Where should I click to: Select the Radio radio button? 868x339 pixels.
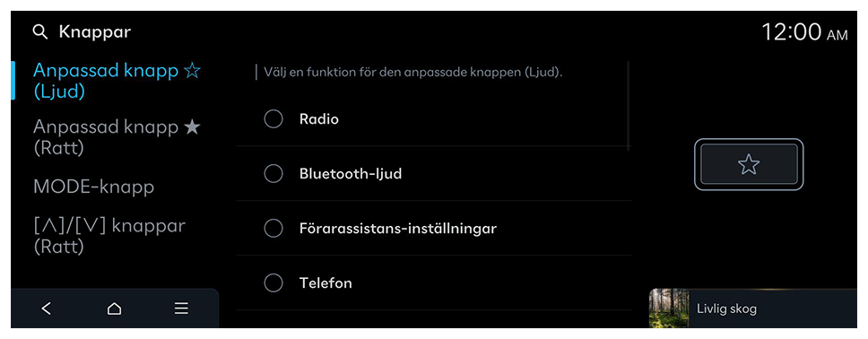tap(273, 118)
